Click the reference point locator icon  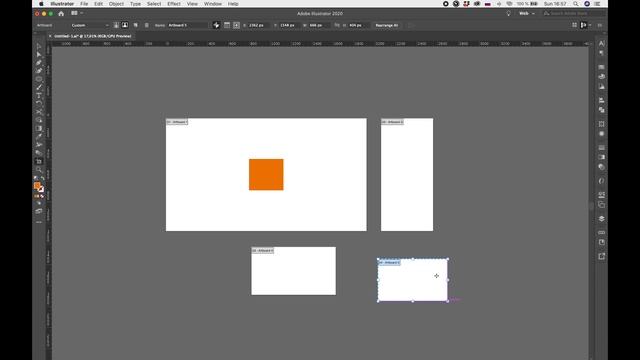(x=236, y=25)
